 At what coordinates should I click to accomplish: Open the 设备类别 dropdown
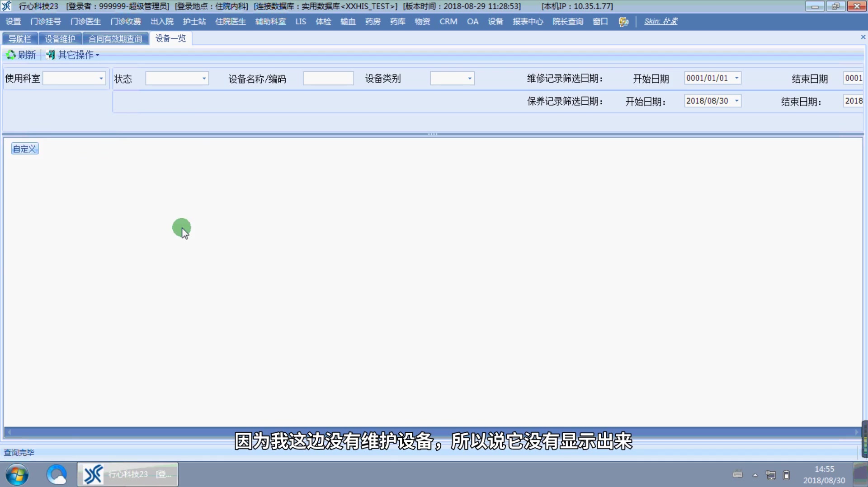(469, 78)
